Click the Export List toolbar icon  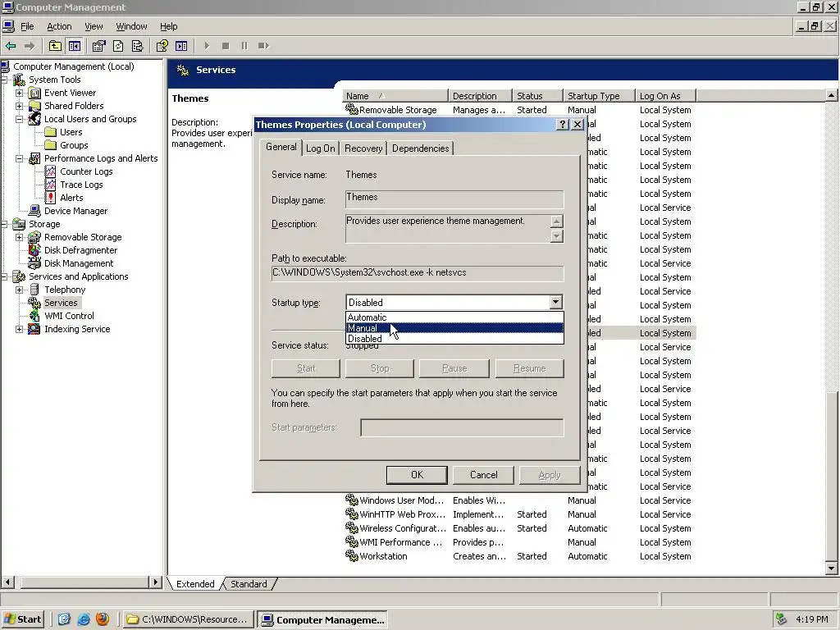click(137, 46)
